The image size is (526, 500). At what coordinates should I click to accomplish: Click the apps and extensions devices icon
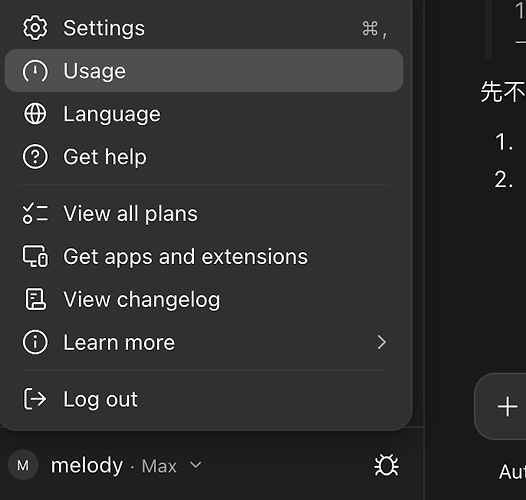[x=35, y=256]
